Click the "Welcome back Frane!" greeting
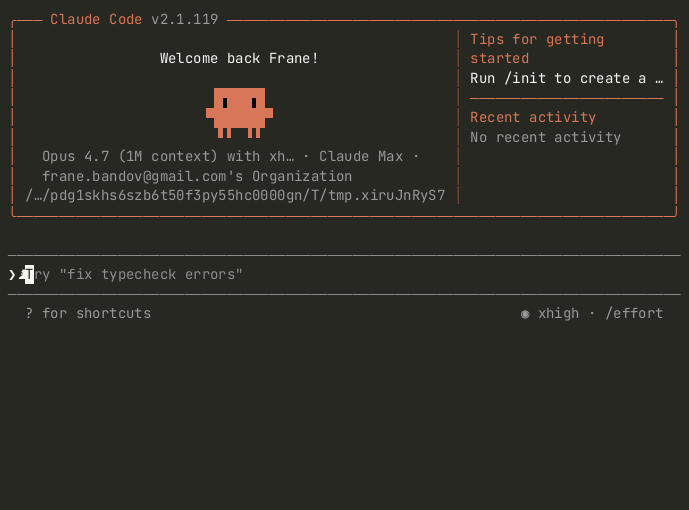Viewport: 689px width, 510px height. (x=239, y=58)
